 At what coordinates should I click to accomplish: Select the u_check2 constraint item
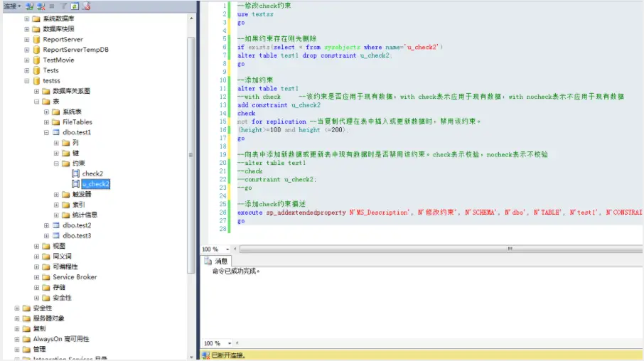pos(96,183)
